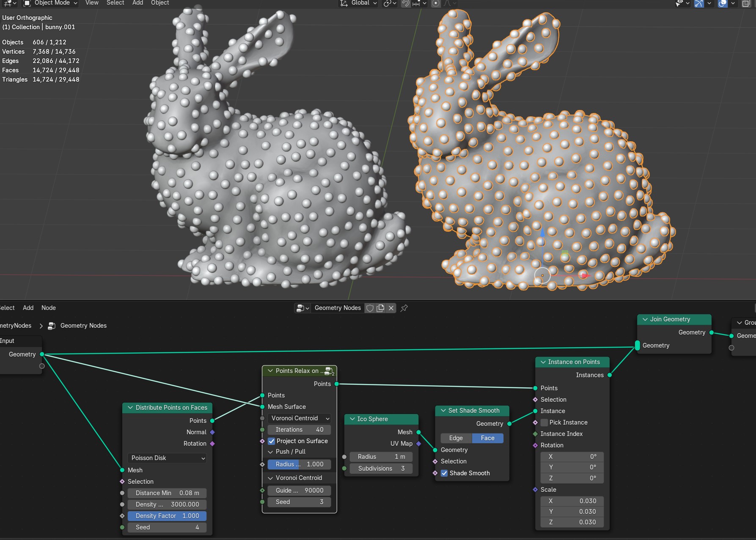Toggle viewport overlays
The image size is (756, 540).
point(723,3)
